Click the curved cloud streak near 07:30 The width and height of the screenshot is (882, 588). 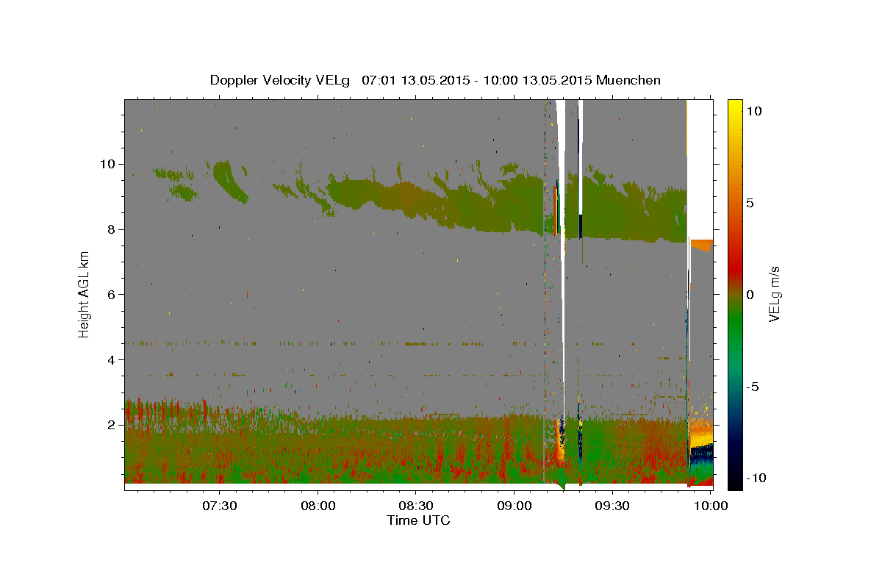pos(229,180)
